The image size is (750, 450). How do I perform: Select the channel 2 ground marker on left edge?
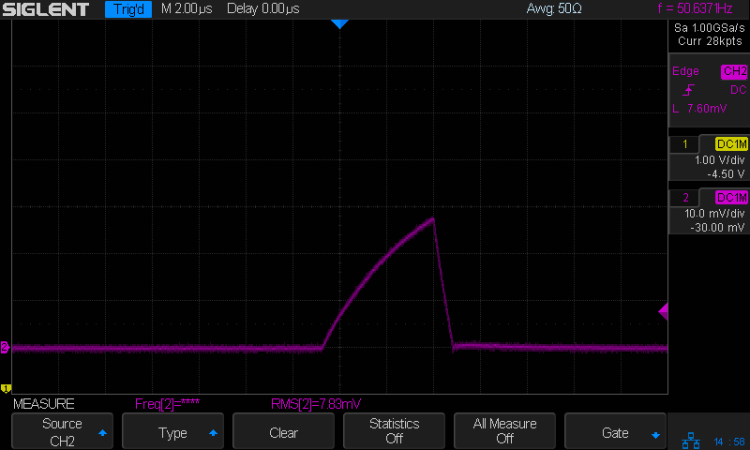5,348
